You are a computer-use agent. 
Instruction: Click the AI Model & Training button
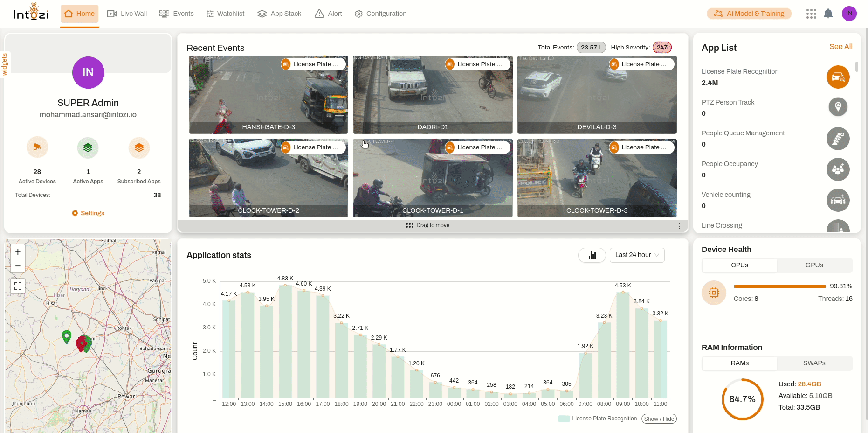[749, 14]
